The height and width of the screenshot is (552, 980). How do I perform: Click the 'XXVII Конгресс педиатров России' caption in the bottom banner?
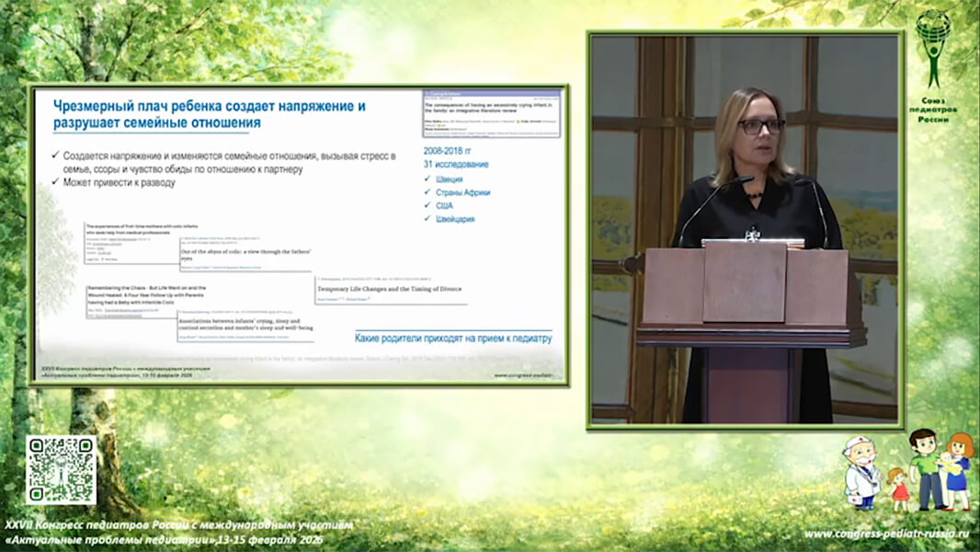(178, 525)
